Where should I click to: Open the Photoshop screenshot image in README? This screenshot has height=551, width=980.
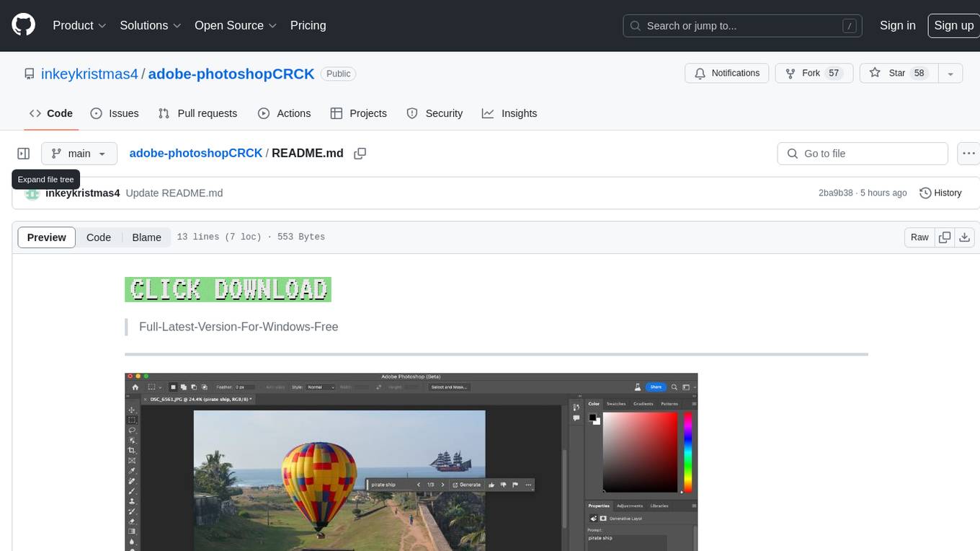(411, 462)
